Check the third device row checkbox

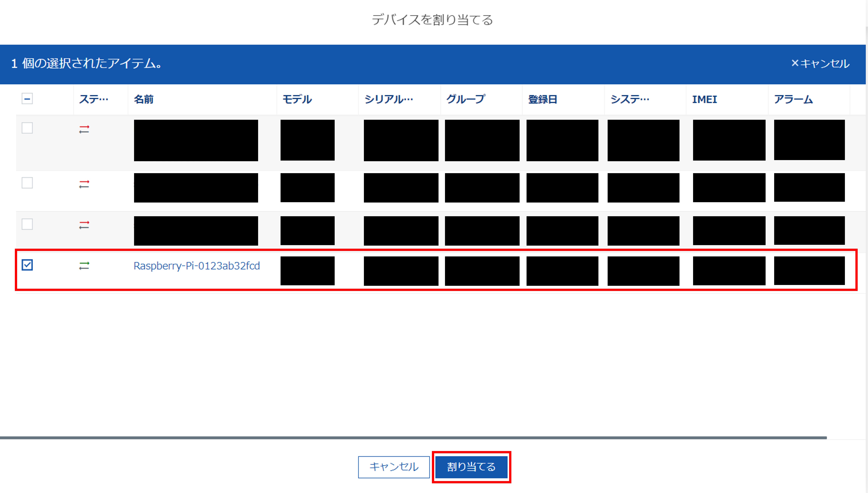click(x=27, y=224)
